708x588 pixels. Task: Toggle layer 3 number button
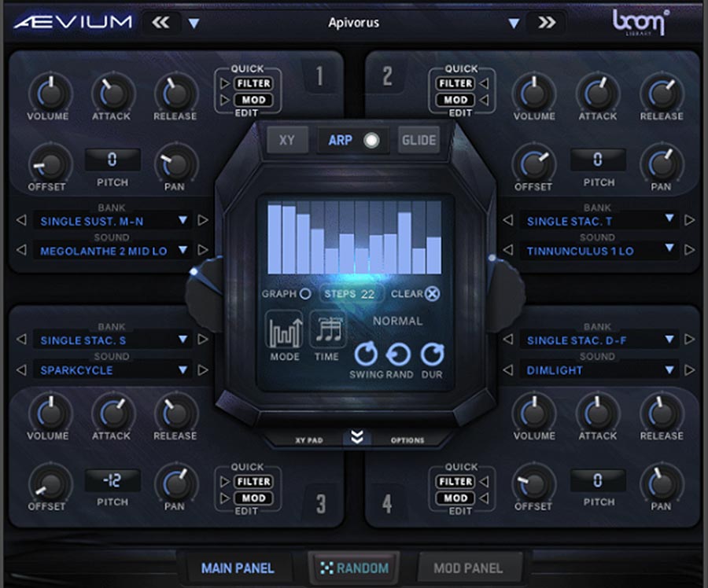(x=321, y=504)
